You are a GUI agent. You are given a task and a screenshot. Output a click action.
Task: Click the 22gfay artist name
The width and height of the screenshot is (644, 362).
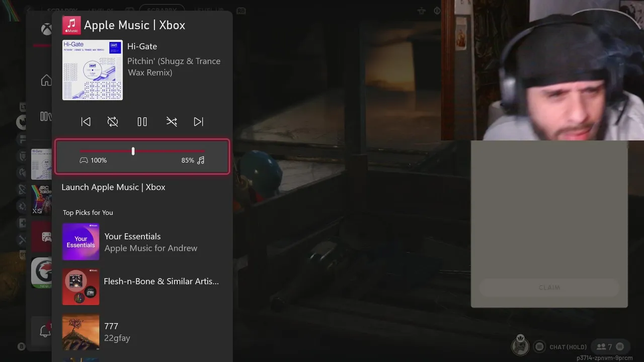(x=117, y=338)
